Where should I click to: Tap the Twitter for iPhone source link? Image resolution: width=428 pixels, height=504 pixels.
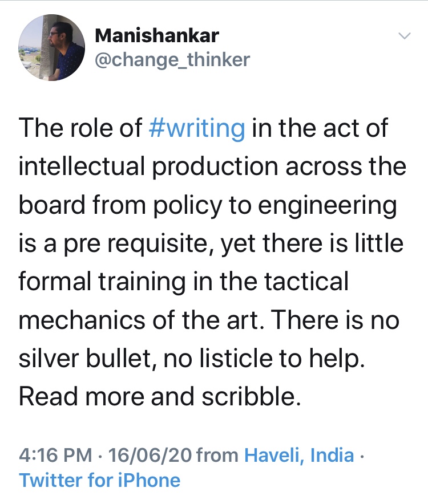pos(100,480)
